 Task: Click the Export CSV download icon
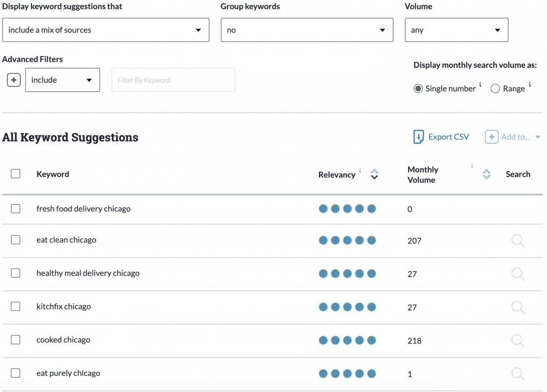418,137
